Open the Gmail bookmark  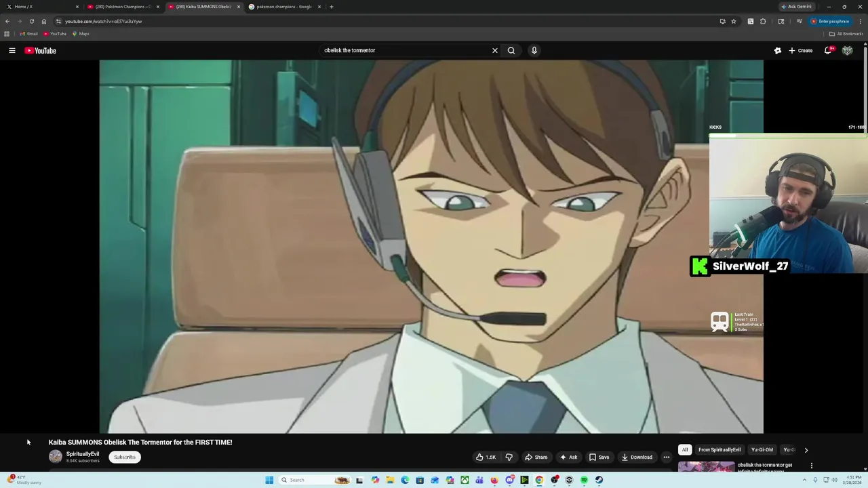coord(28,34)
